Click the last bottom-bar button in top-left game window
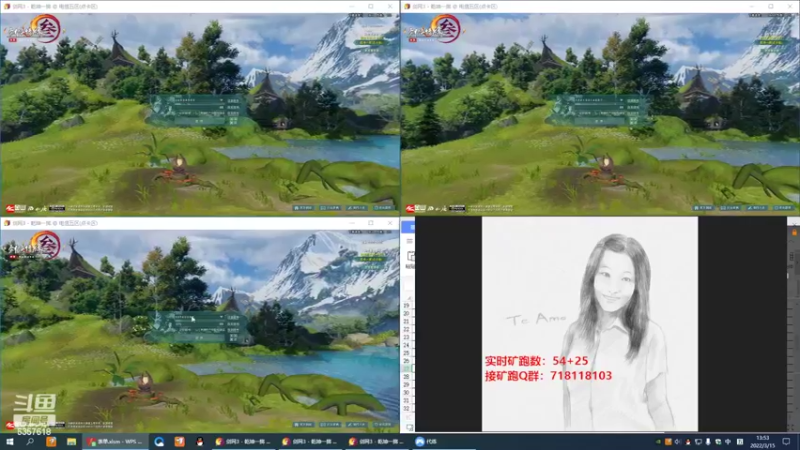 (383, 208)
